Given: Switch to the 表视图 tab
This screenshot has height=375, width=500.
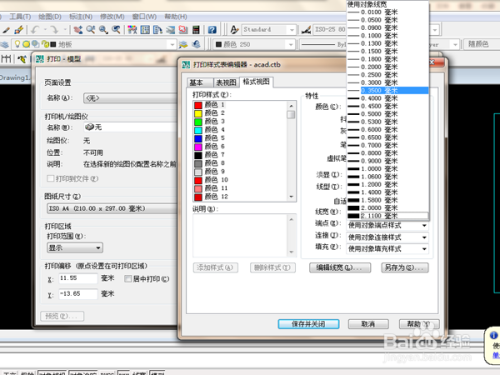Looking at the screenshot, I should point(226,83).
